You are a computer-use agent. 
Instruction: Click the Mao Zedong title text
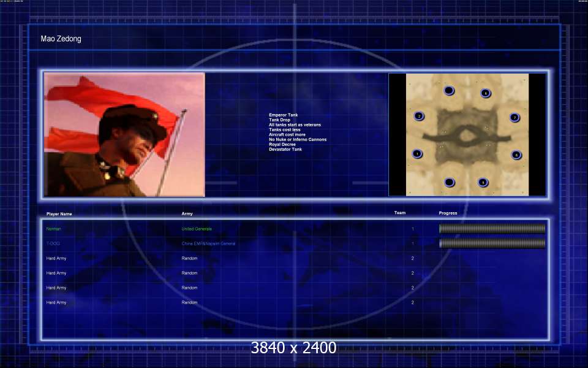61,39
